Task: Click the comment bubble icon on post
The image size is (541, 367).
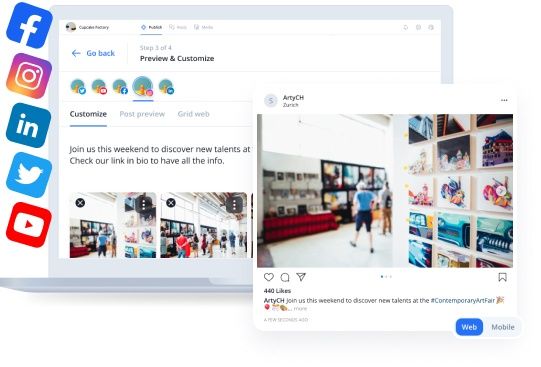Action: pyautogui.click(x=285, y=277)
